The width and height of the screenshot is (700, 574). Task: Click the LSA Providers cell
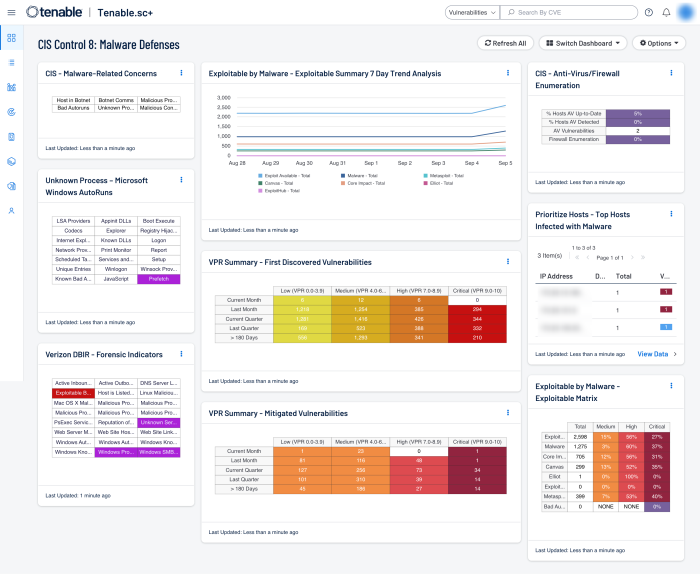[73, 221]
